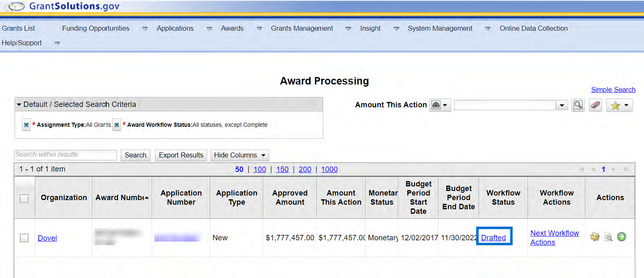Click the Drafted workflow status link

click(x=493, y=238)
